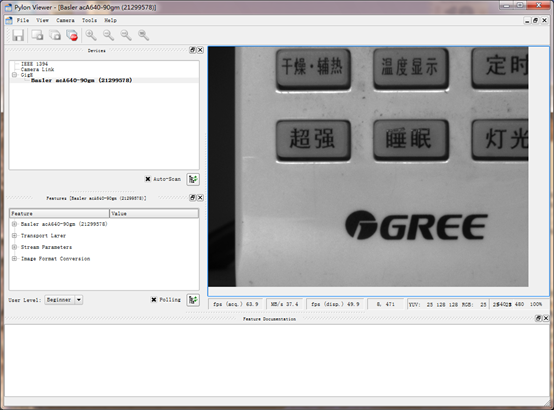Select Basler acA640-90gm row in Features table

coord(64,224)
